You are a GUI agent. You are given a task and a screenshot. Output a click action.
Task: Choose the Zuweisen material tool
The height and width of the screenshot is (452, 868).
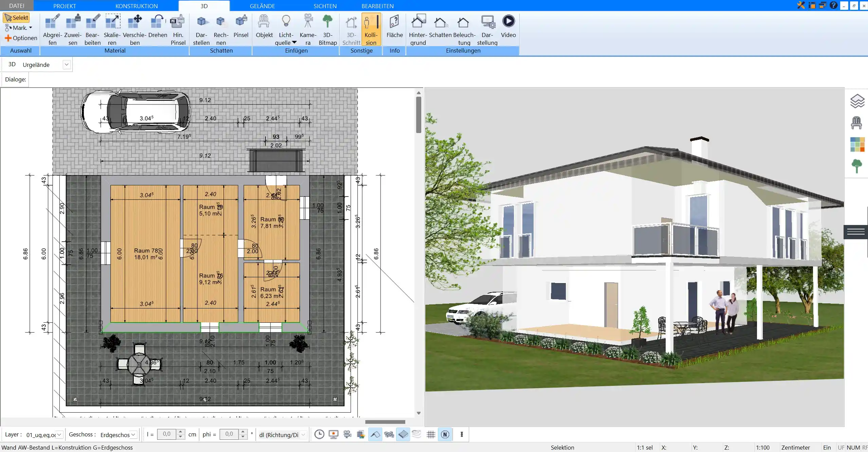pyautogui.click(x=73, y=30)
